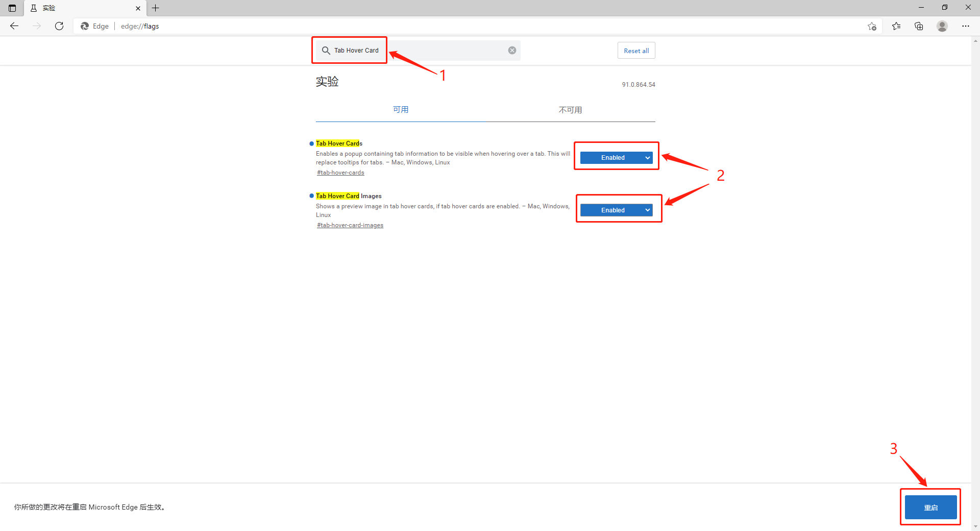Open a new tab
980x531 pixels.
tap(156, 8)
